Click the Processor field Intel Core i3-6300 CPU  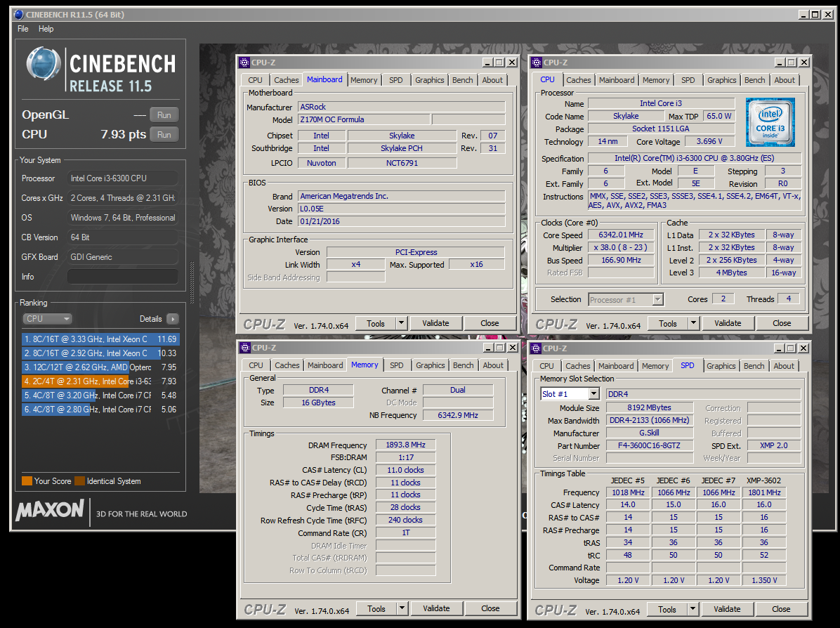coord(123,178)
